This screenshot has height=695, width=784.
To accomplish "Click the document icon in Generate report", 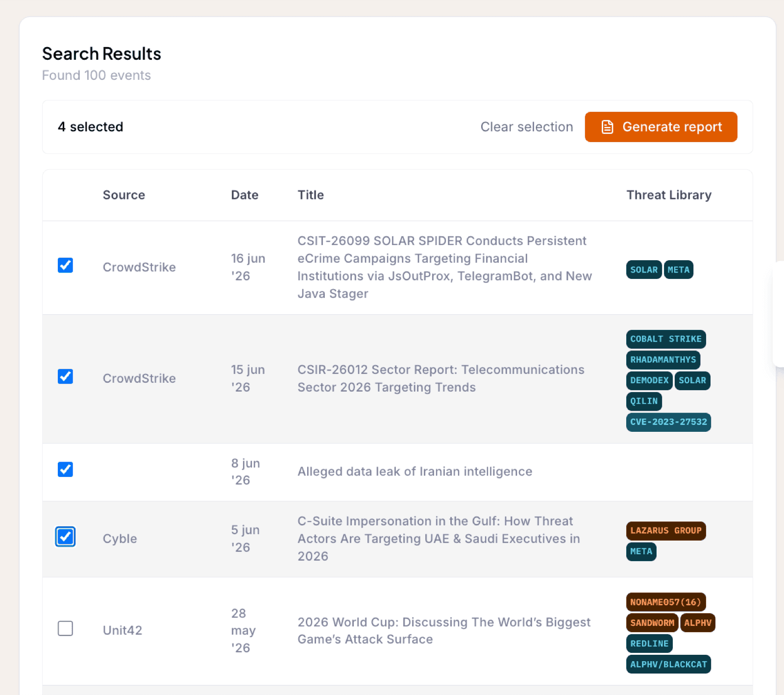I will coord(607,127).
